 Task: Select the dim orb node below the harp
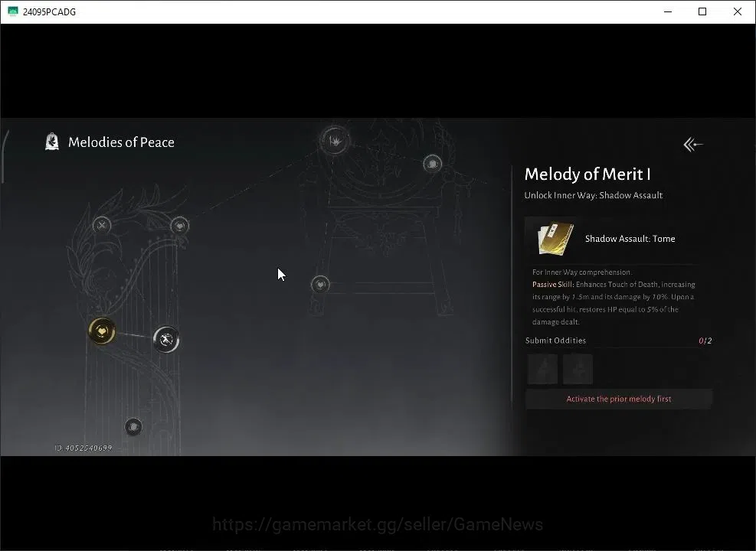[133, 426]
